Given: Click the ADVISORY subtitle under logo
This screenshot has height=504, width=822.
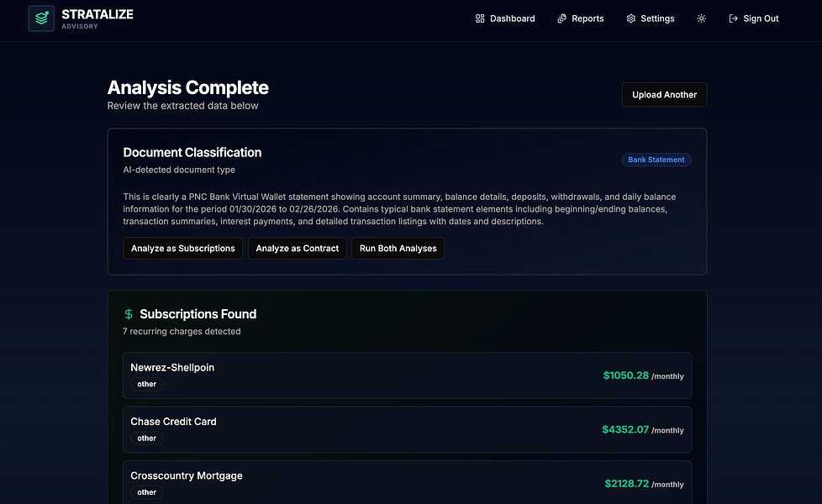Looking at the screenshot, I should tap(80, 26).
